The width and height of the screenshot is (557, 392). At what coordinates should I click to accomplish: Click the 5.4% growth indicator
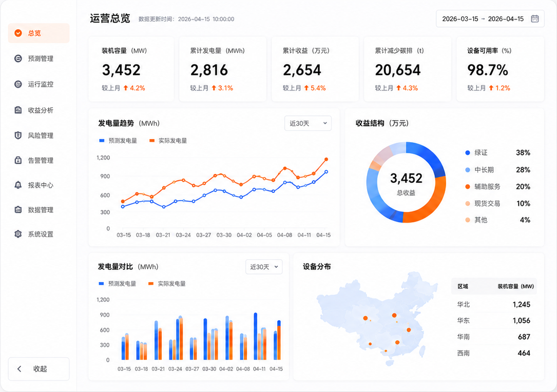(x=315, y=88)
